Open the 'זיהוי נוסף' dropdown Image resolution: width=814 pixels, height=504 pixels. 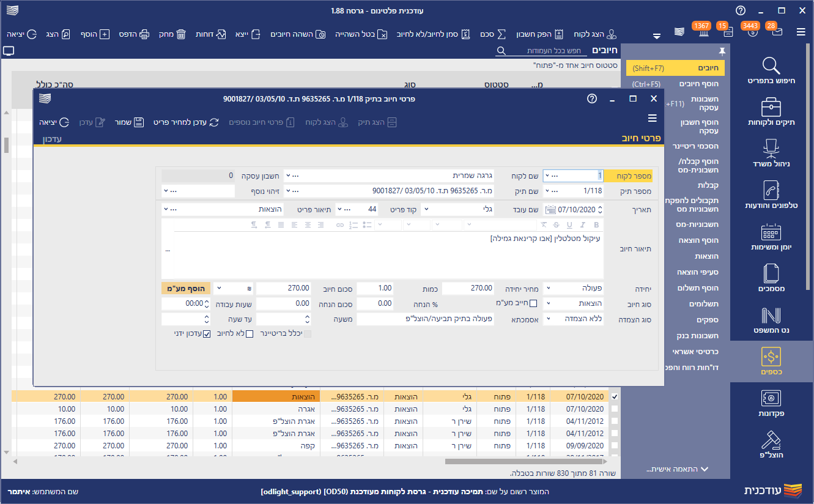[166, 191]
